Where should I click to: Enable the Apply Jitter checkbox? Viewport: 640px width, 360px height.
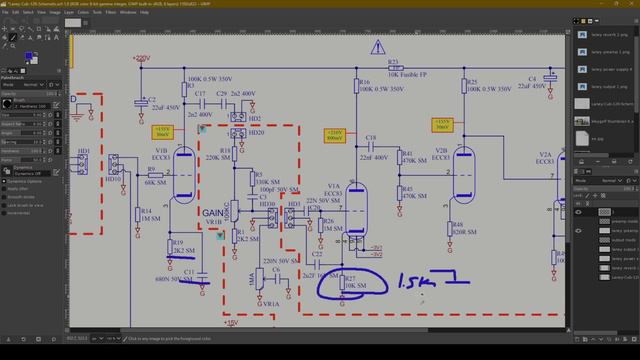tap(4, 189)
